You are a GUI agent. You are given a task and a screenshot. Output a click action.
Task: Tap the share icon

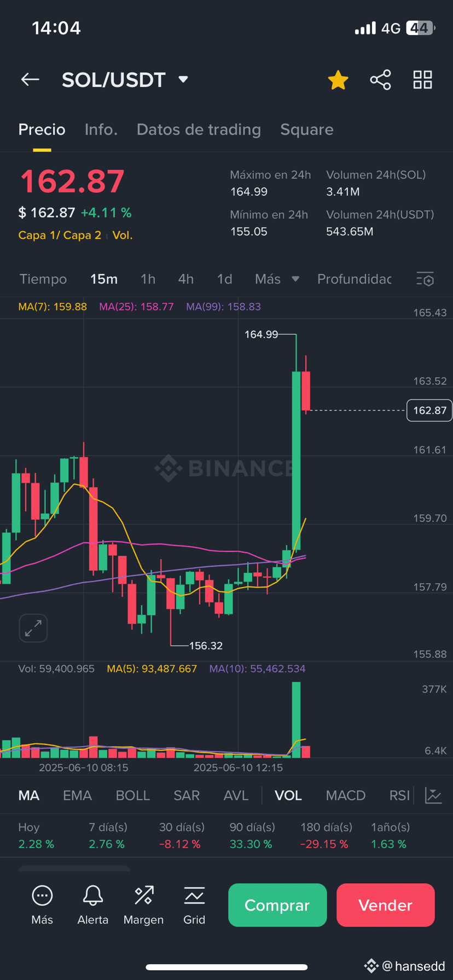pyautogui.click(x=380, y=80)
